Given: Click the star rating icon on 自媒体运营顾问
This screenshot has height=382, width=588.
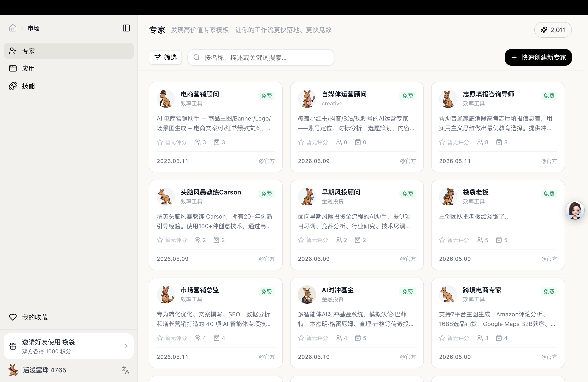Looking at the screenshot, I should (301, 142).
